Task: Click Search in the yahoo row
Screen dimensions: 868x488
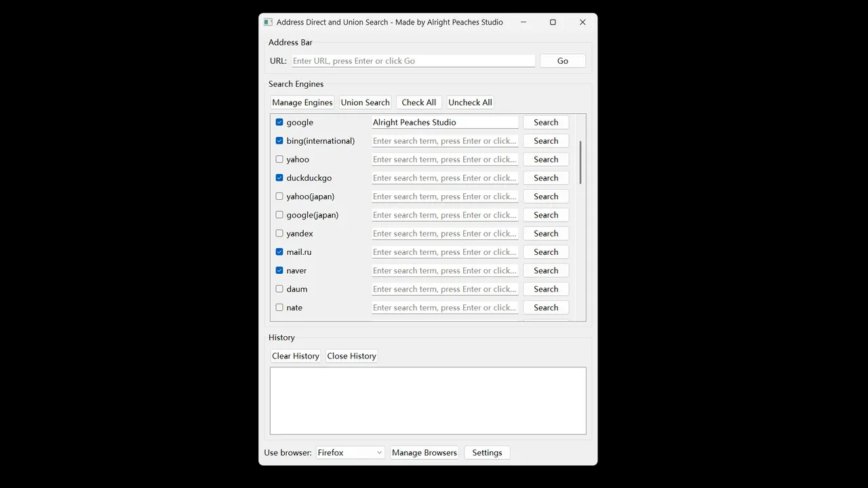Action: pos(546,159)
